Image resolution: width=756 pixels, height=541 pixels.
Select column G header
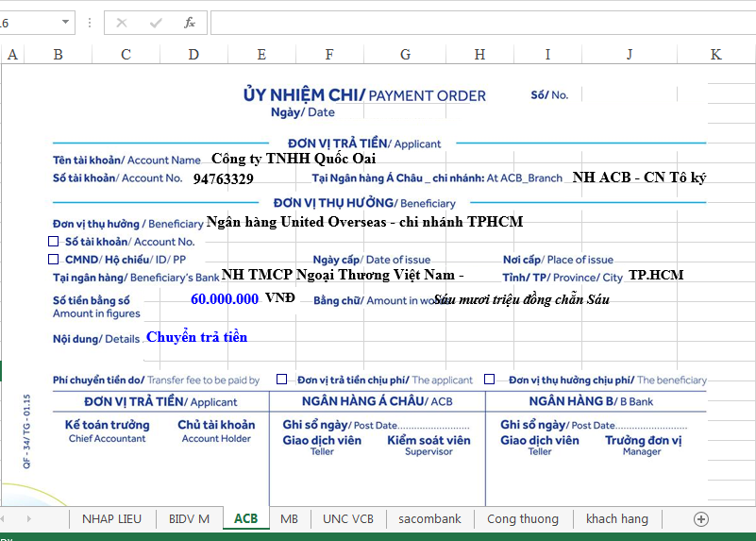pyautogui.click(x=405, y=55)
